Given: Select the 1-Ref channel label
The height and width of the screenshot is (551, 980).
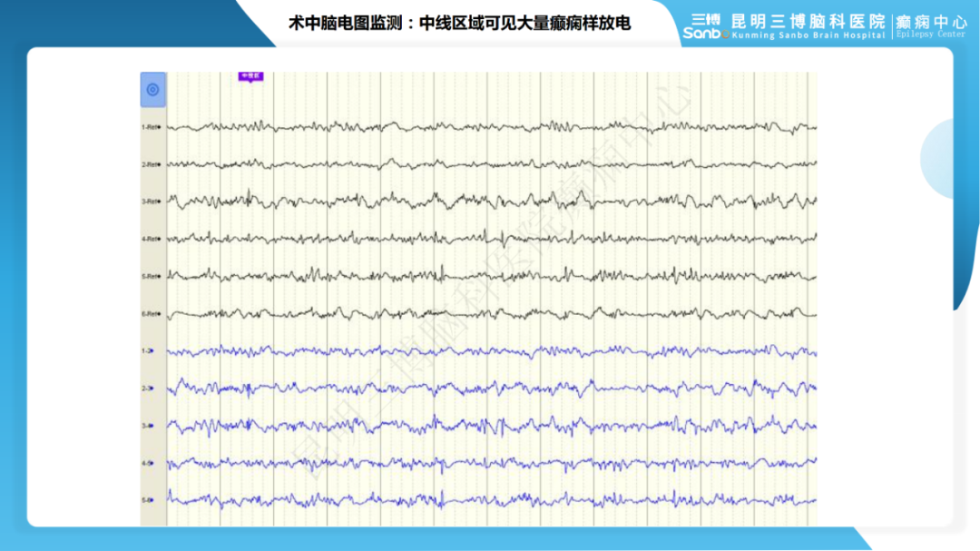Looking at the screenshot, I should [x=151, y=127].
